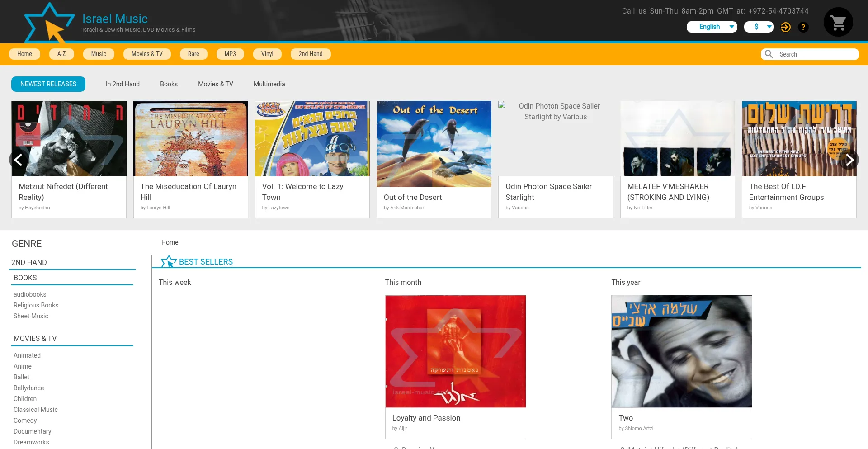Expand the currency dollar dropdown
Image resolution: width=868 pixels, height=449 pixels.
(x=758, y=27)
